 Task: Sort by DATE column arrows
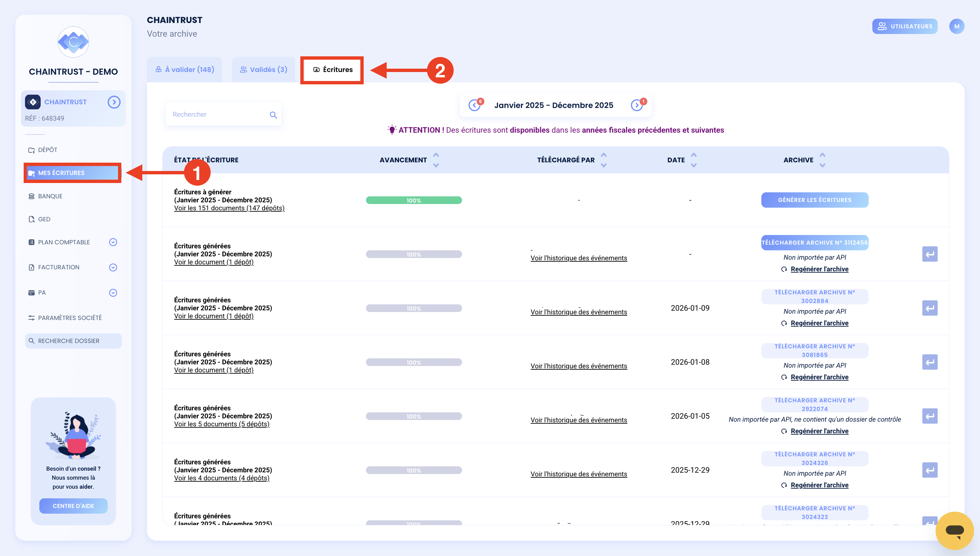[x=694, y=160]
